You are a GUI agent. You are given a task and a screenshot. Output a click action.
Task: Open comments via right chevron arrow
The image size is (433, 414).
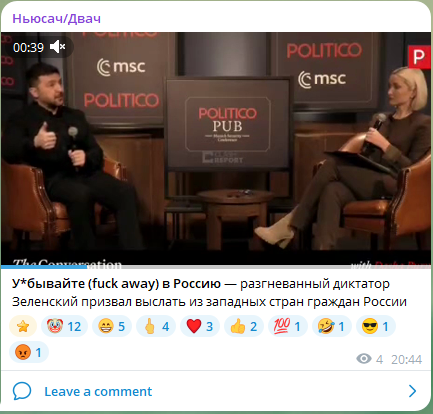(x=412, y=391)
